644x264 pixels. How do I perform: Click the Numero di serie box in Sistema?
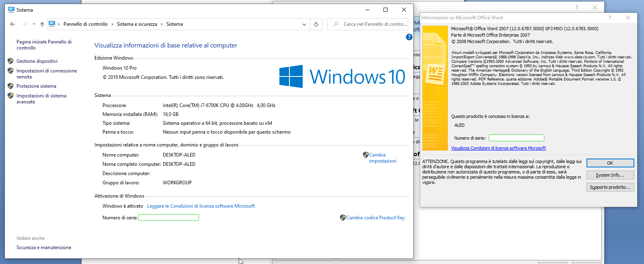click(x=169, y=218)
